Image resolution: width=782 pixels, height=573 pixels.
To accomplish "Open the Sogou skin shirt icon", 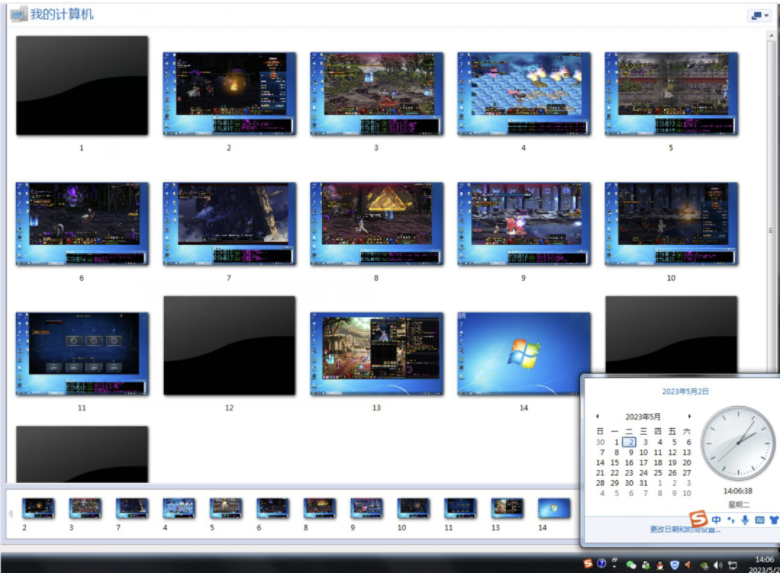I will [x=774, y=520].
